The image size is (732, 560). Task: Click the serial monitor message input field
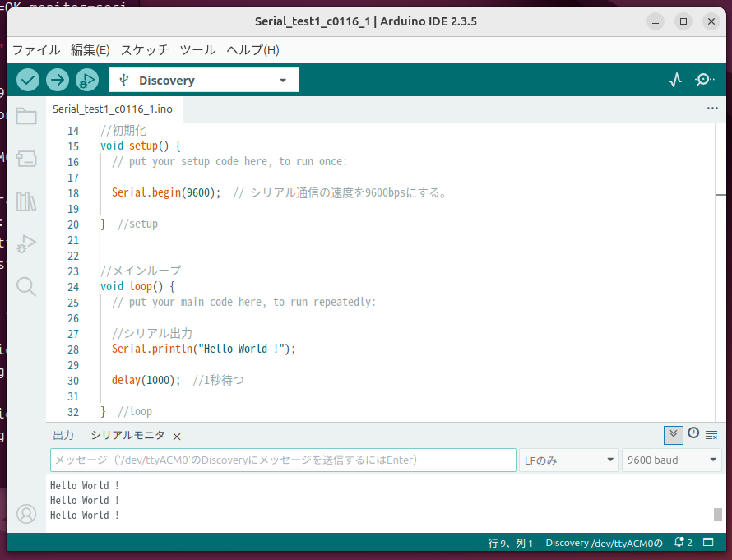(283, 460)
